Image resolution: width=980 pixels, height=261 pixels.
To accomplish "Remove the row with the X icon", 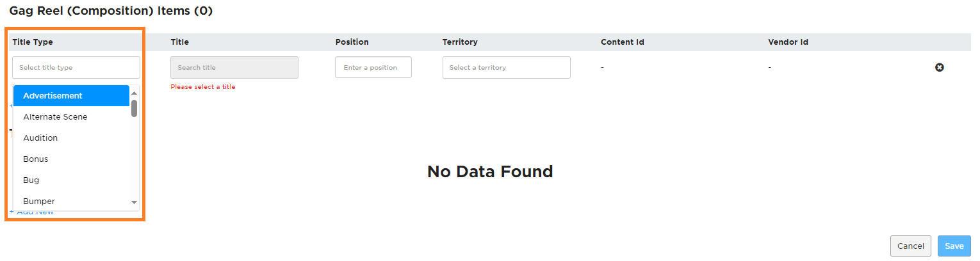I will click(940, 67).
